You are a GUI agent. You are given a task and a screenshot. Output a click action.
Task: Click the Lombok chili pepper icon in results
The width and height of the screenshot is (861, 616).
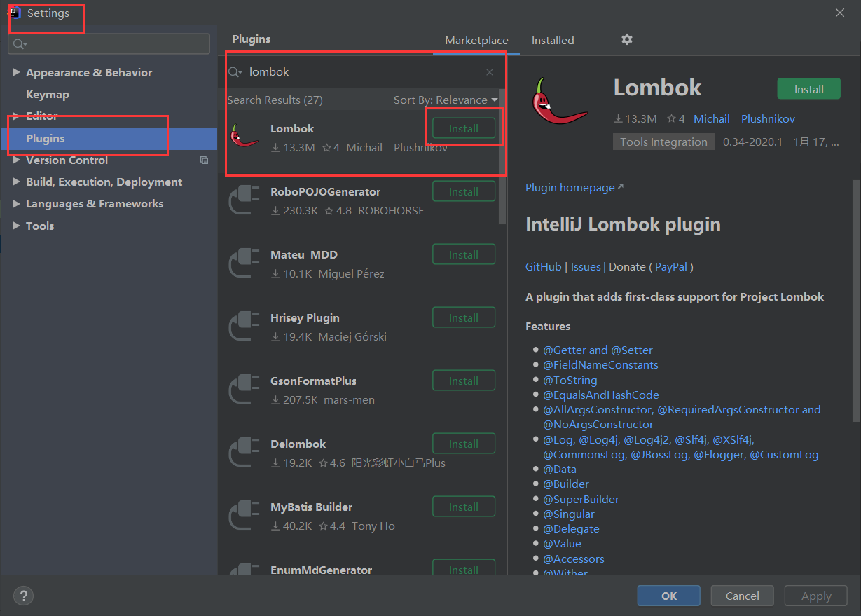(244, 135)
